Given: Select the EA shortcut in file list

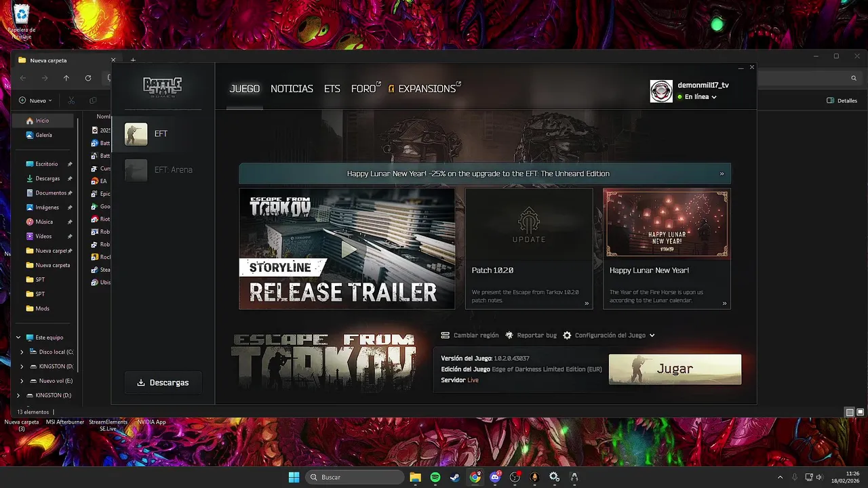Looking at the screenshot, I should [99, 181].
